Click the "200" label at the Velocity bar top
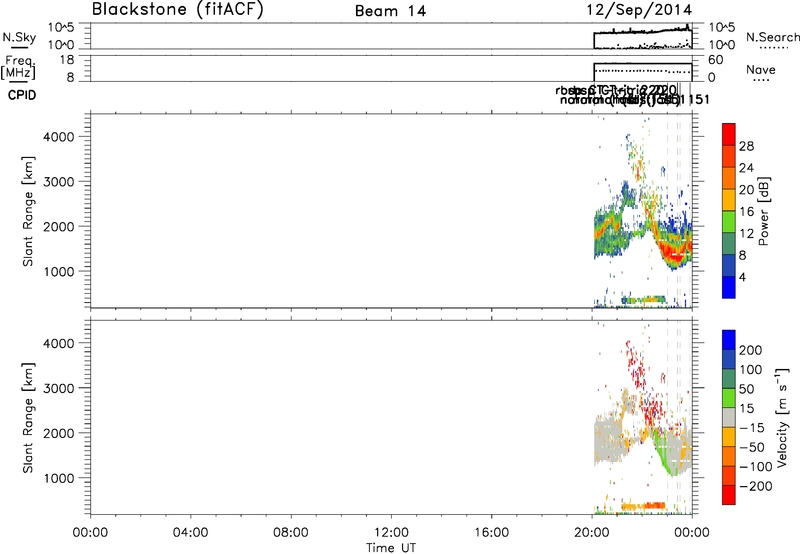Viewport: 800px width, 554px height. click(751, 350)
